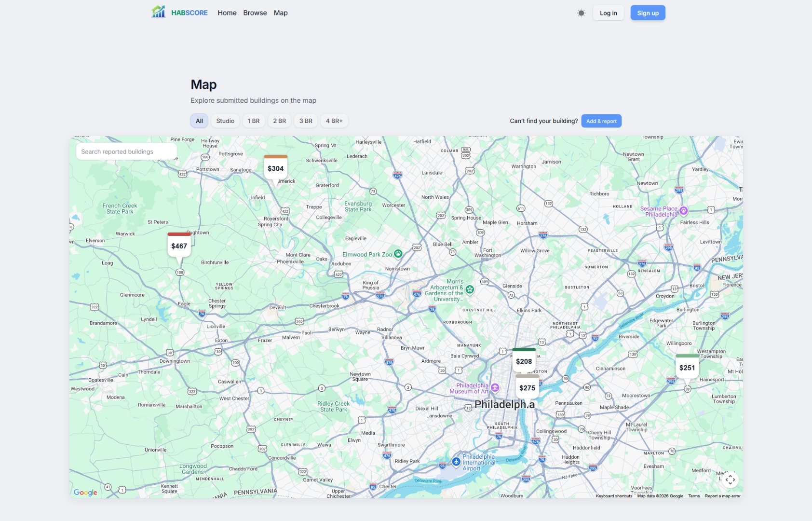Open the map Terms link
812x521 pixels.
[x=694, y=496]
